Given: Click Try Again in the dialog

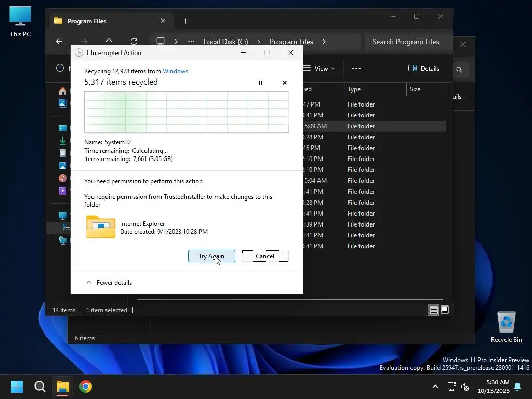Looking at the screenshot, I should click(211, 256).
